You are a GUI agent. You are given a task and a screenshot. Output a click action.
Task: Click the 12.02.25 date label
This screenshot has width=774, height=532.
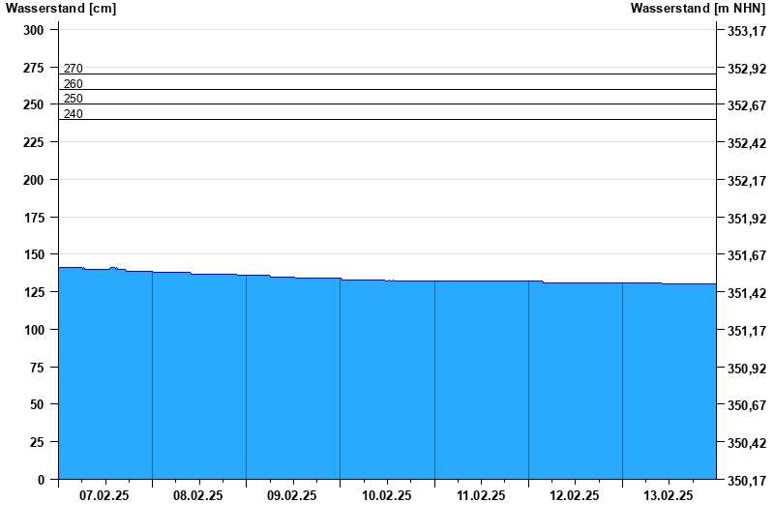coord(575,495)
